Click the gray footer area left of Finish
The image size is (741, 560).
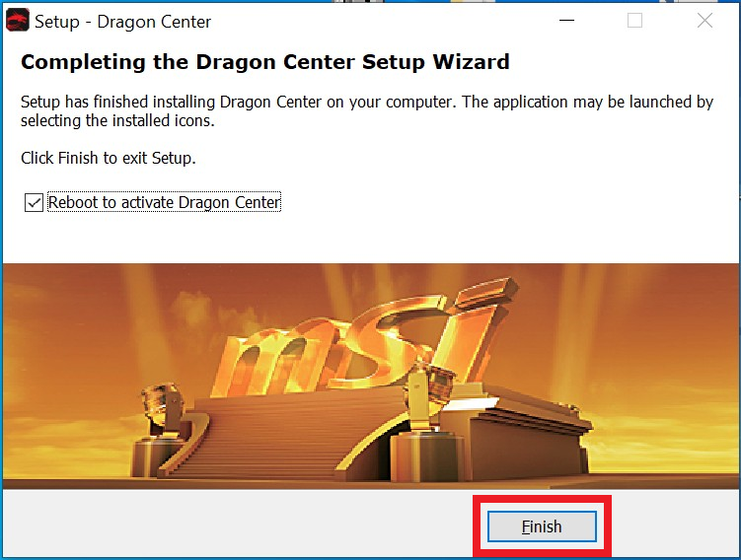tap(236, 524)
